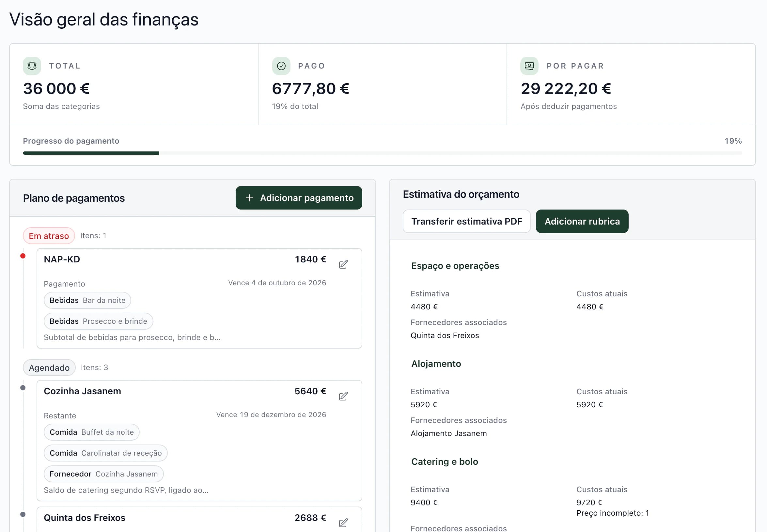Select the Comida Buffet da noite tag
The height and width of the screenshot is (532, 767).
pyautogui.click(x=92, y=432)
